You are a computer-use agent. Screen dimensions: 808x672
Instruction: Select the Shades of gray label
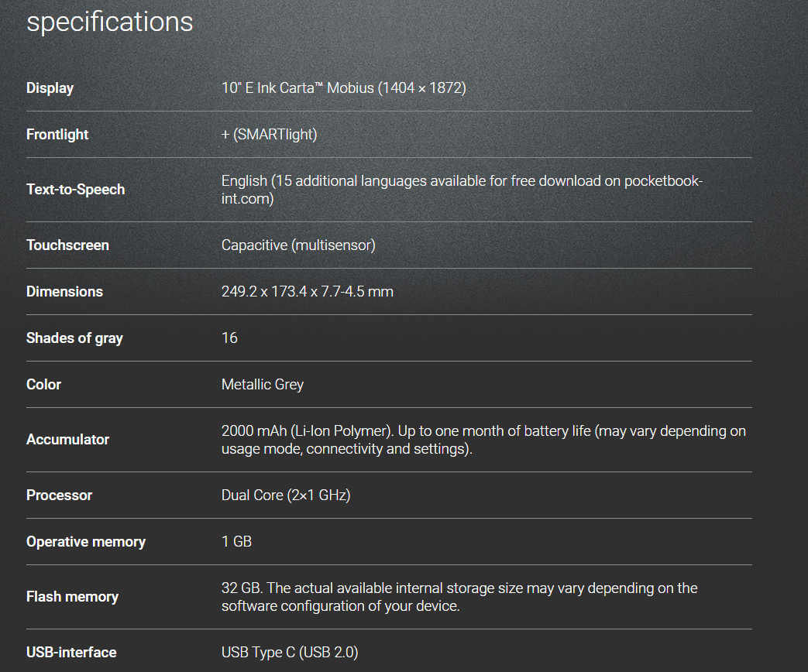(74, 338)
